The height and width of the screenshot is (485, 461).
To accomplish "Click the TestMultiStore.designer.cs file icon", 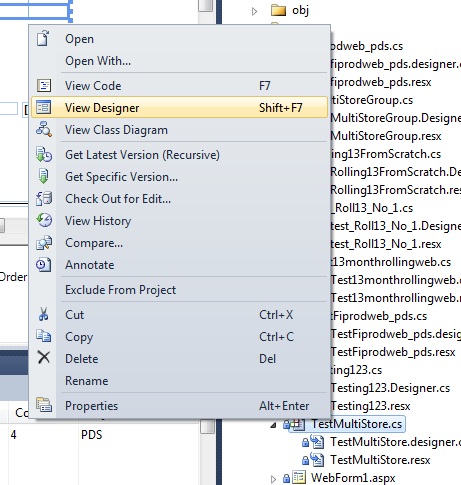I will tap(317, 442).
